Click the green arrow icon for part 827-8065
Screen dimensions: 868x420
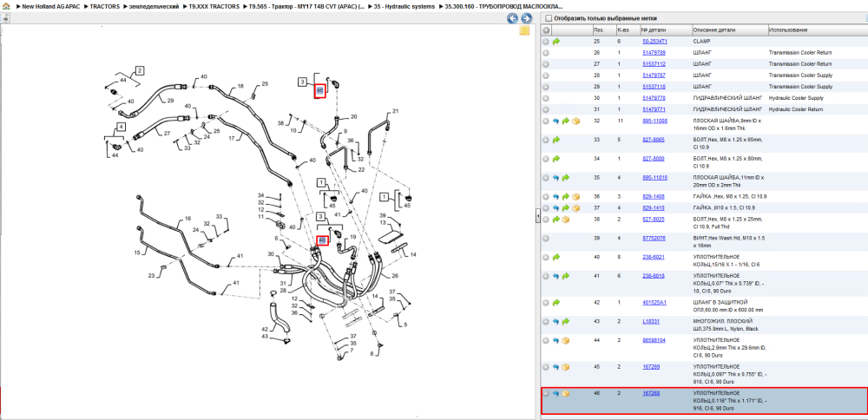coord(556,140)
